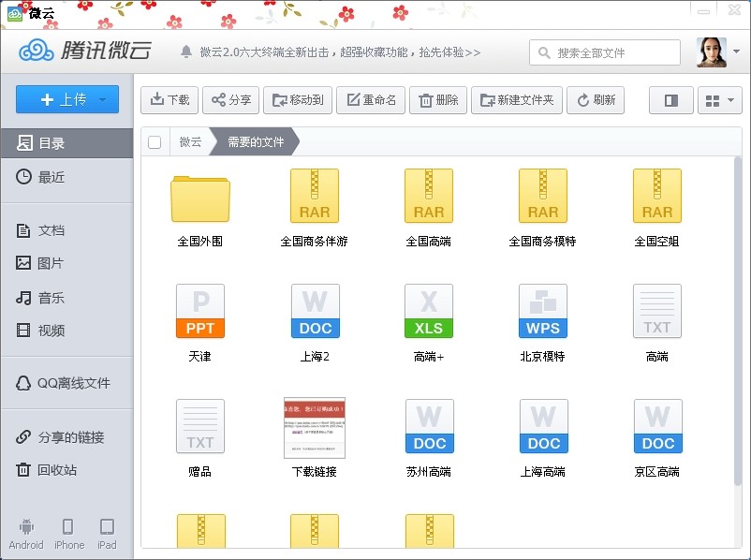Toggle the detail panel view icon
751x560 pixels.
670,99
